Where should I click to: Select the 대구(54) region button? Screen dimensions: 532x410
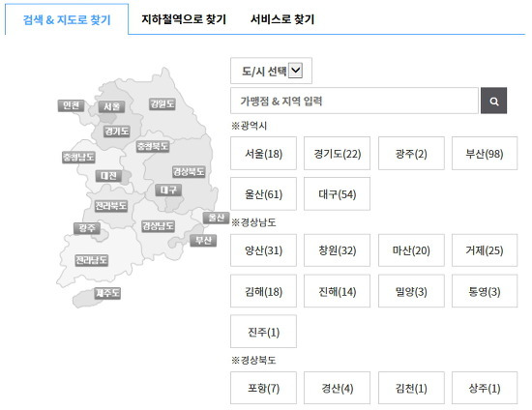[x=337, y=193]
